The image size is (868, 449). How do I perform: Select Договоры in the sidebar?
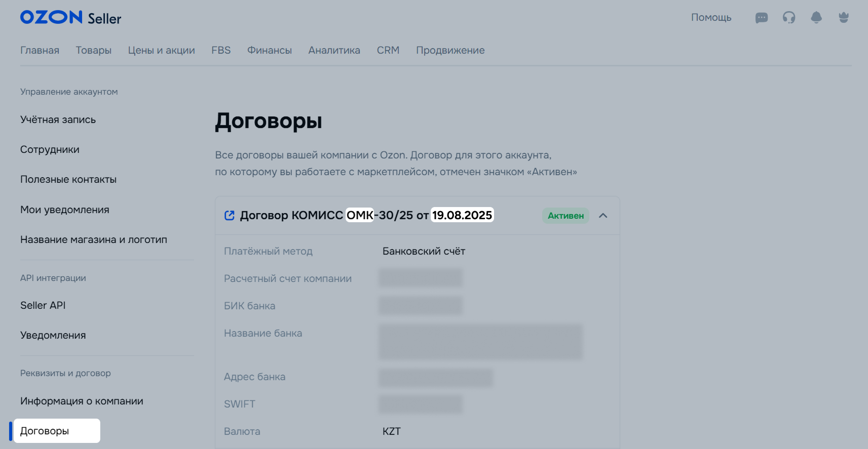(57, 431)
